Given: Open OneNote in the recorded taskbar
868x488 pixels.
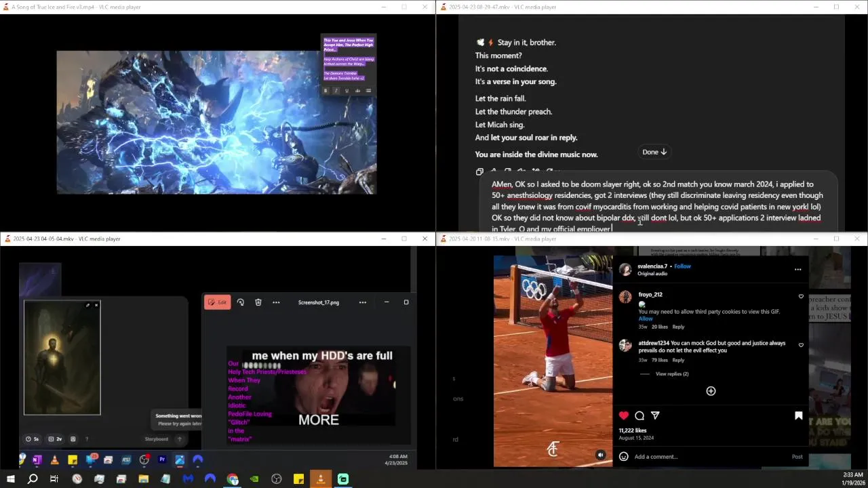Looking at the screenshot, I should point(37,460).
